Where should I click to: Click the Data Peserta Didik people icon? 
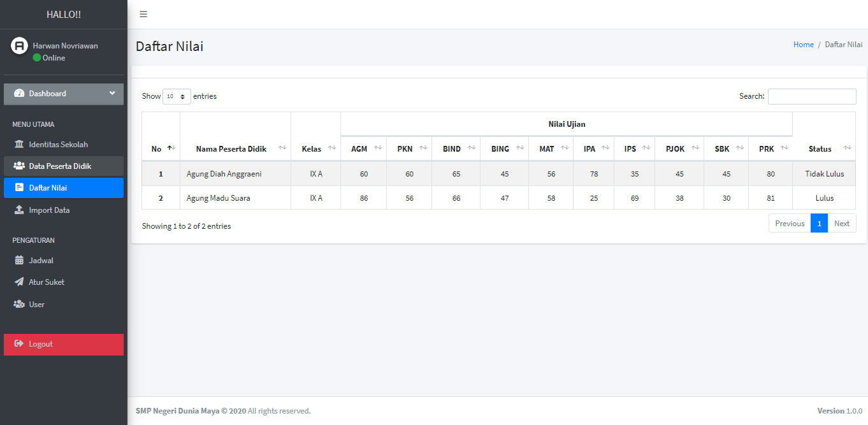tap(19, 166)
